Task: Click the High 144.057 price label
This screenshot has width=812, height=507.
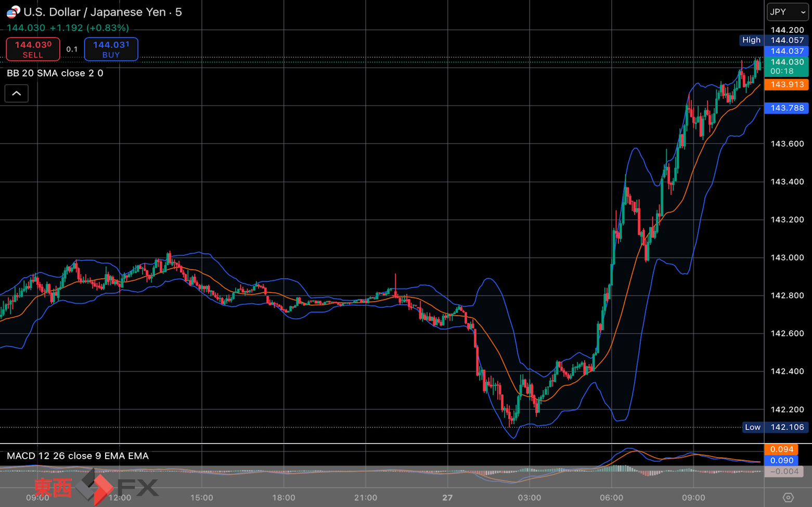Action: (774, 40)
